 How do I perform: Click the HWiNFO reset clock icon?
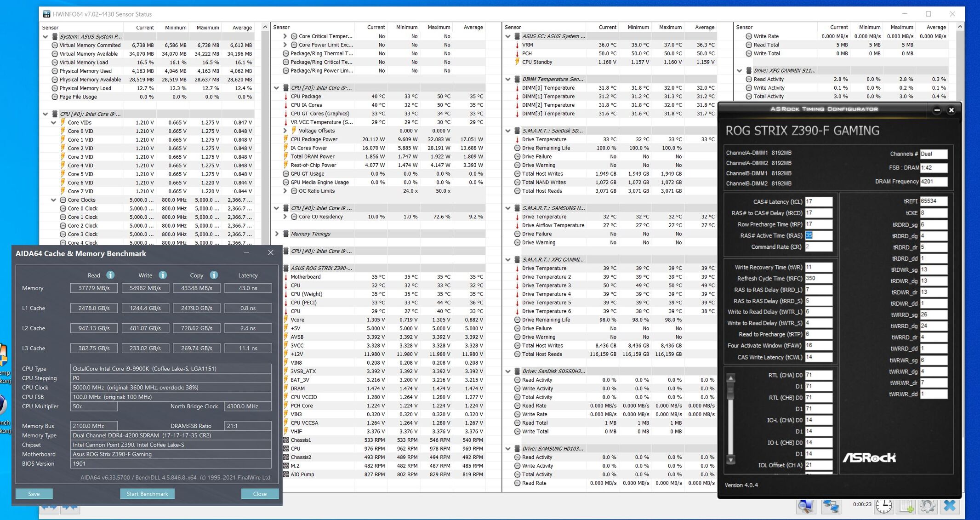point(883,506)
